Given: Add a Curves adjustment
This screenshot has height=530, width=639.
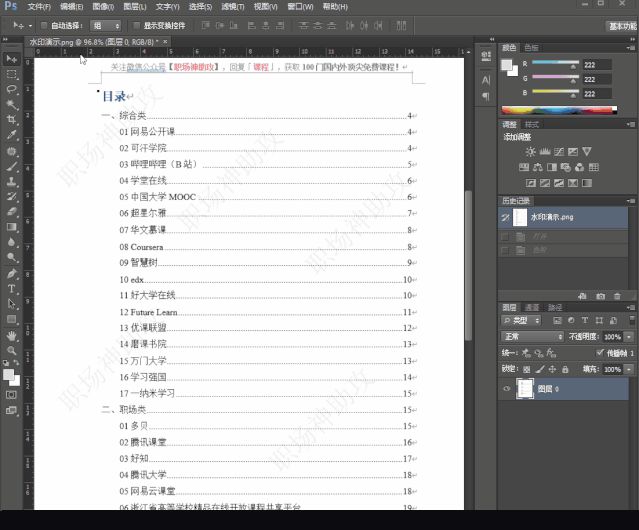Looking at the screenshot, I should point(559,152).
